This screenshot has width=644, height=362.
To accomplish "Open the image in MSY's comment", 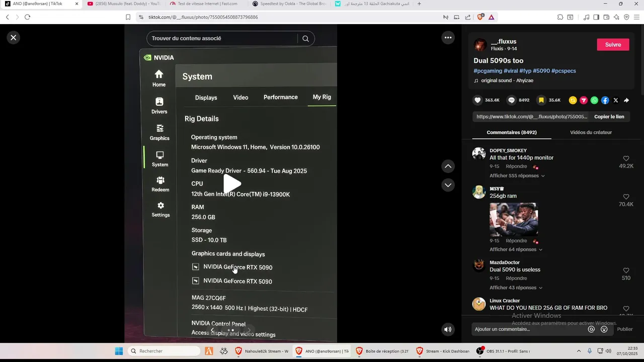I will [x=514, y=219].
